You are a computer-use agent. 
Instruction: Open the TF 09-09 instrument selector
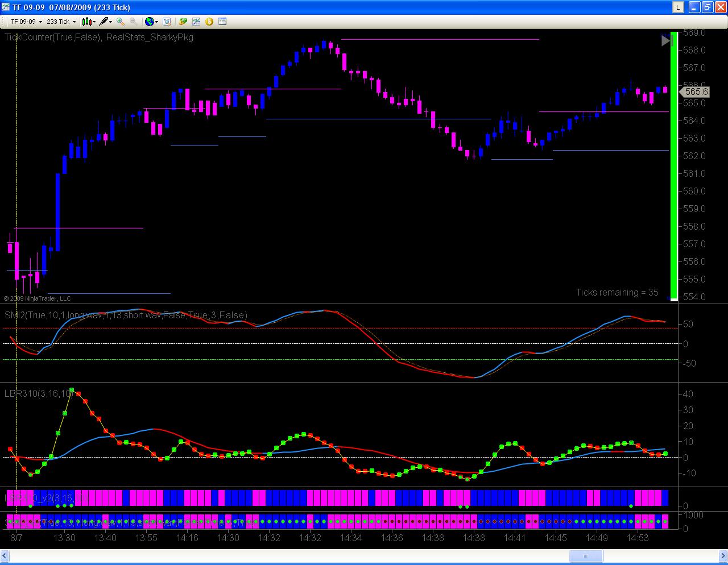[26, 22]
